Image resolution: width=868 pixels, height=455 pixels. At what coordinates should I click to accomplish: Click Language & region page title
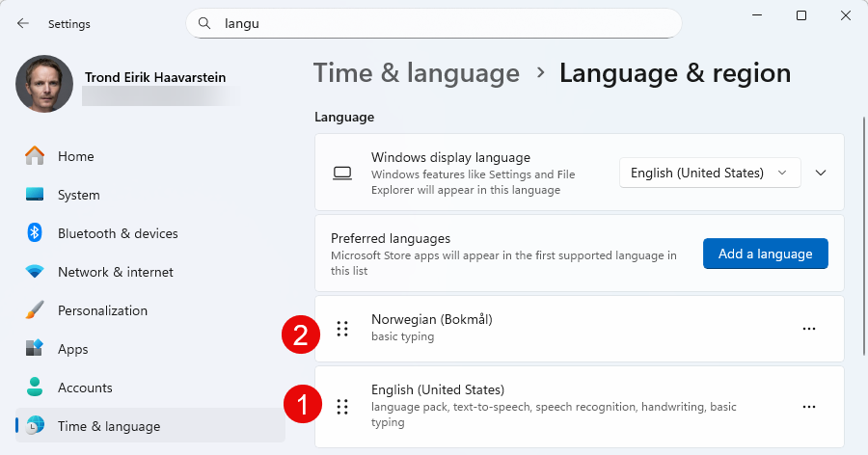point(675,73)
